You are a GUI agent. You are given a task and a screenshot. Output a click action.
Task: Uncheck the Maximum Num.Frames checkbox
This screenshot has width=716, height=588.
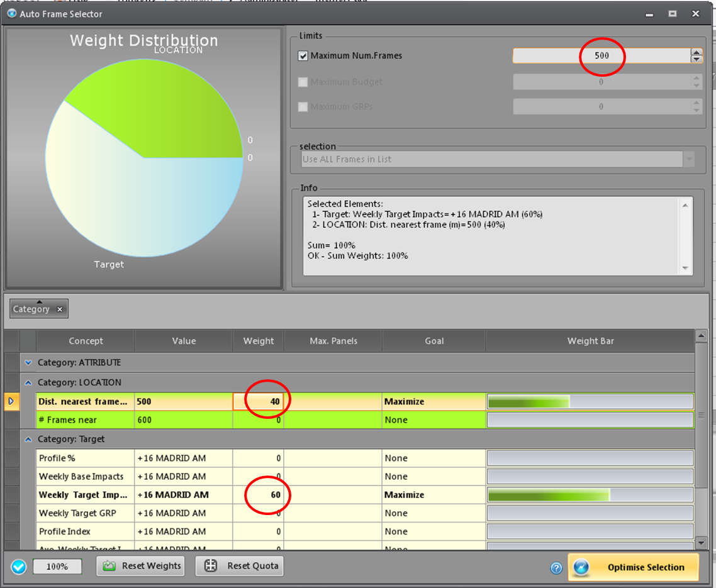coord(303,56)
